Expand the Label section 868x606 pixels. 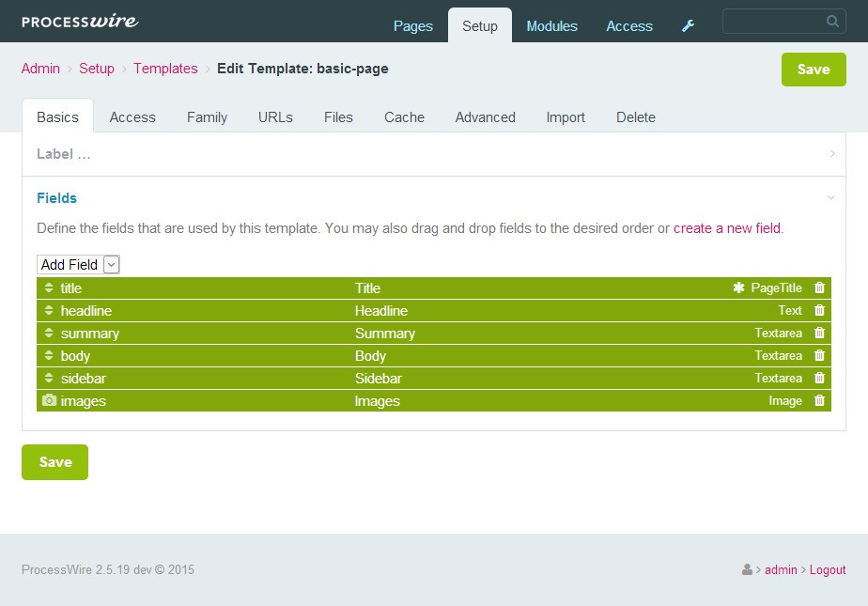(830, 154)
